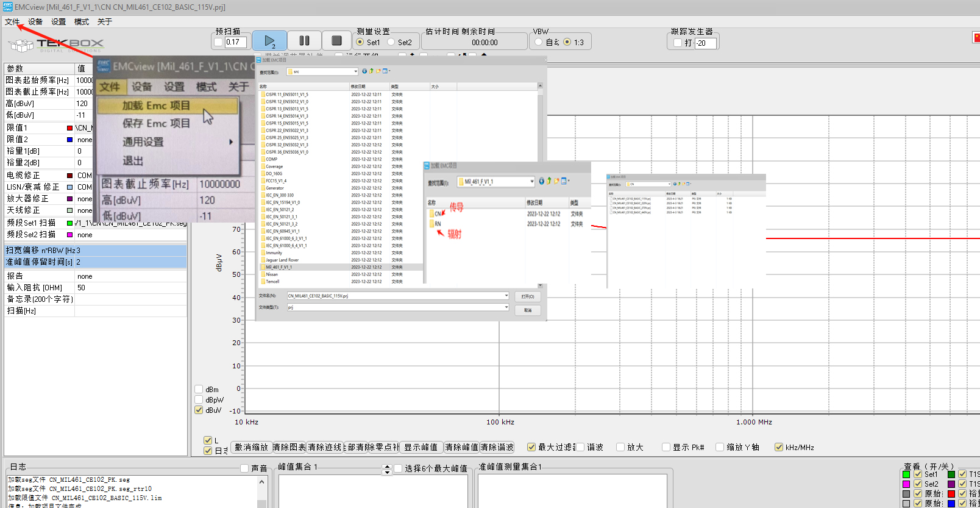The height and width of the screenshot is (508, 980).
Task: Enable the 放大 checkbox
Action: point(620,447)
